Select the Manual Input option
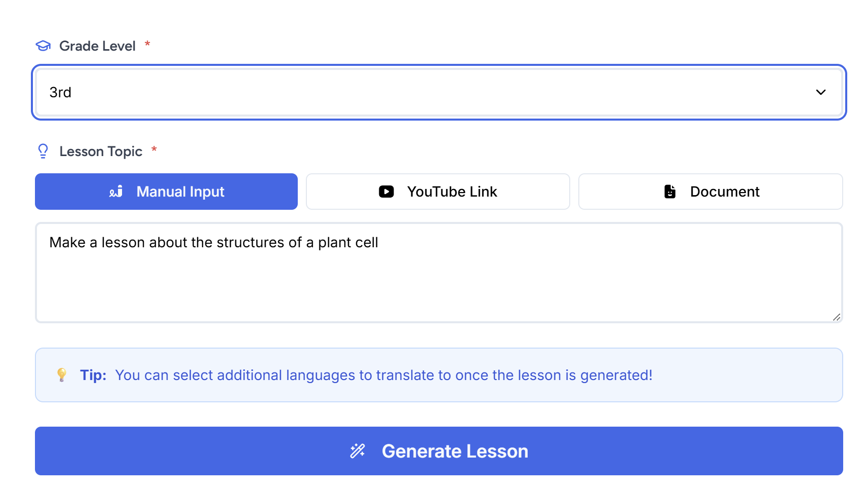Image resolution: width=868 pixels, height=491 pixels. click(x=166, y=192)
